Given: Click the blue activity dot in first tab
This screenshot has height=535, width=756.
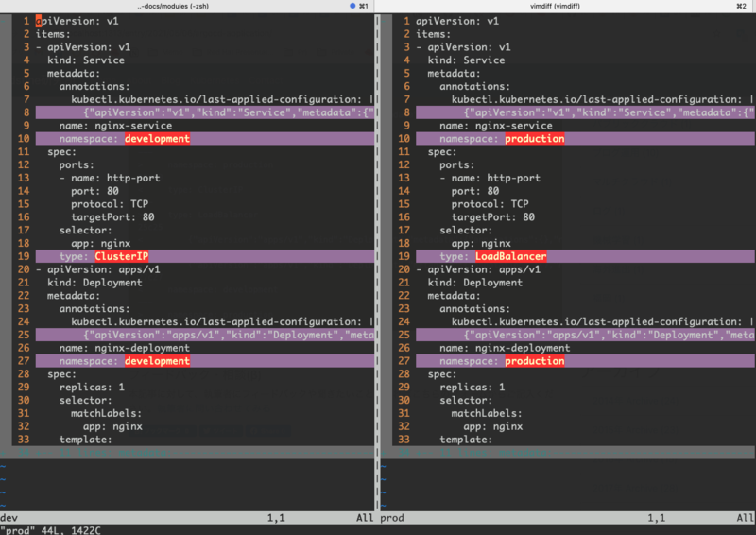Looking at the screenshot, I should click(x=352, y=6).
